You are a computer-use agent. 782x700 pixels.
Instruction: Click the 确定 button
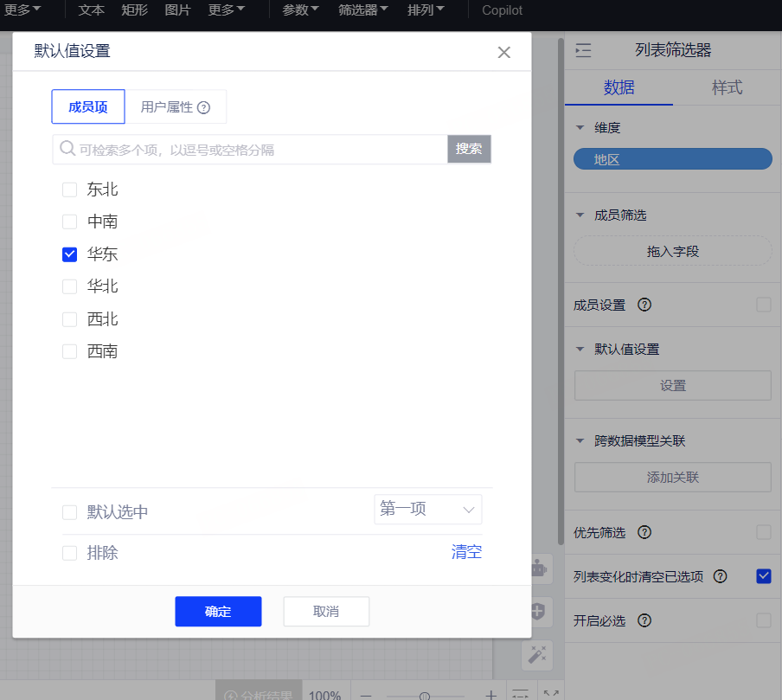218,612
